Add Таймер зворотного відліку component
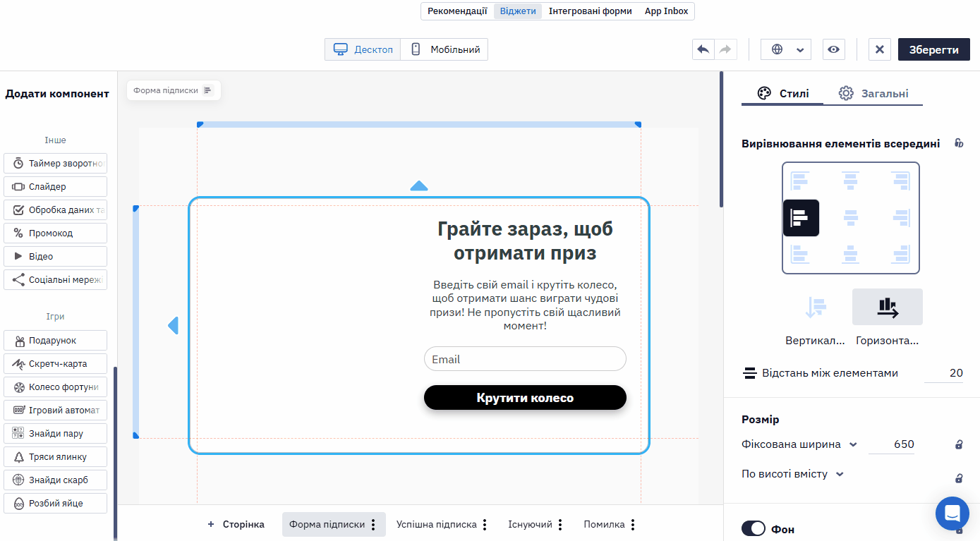The image size is (980, 541). point(55,163)
